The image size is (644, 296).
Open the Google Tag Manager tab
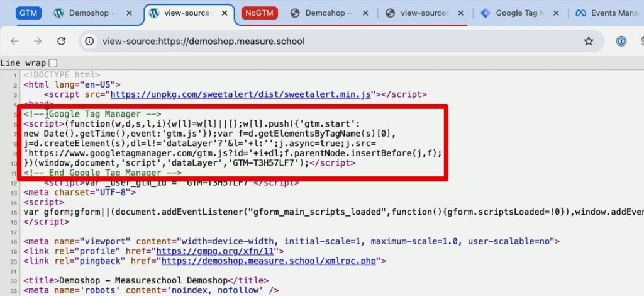520,13
